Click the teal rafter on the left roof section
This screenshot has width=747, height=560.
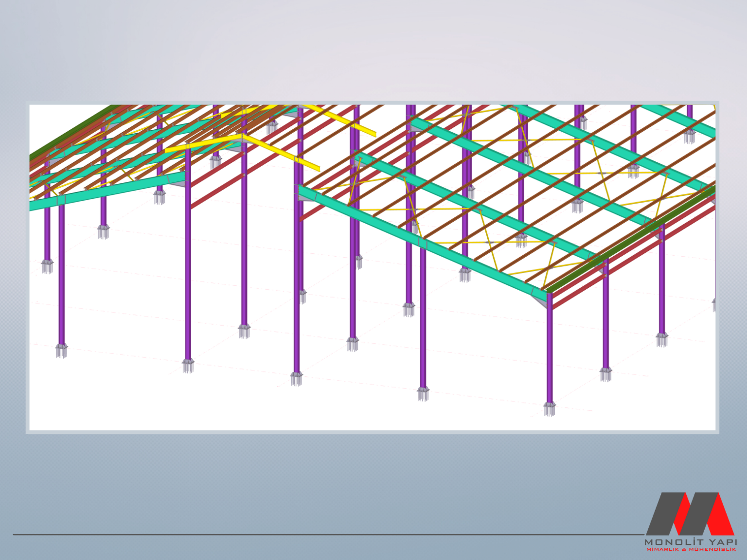pos(107,191)
